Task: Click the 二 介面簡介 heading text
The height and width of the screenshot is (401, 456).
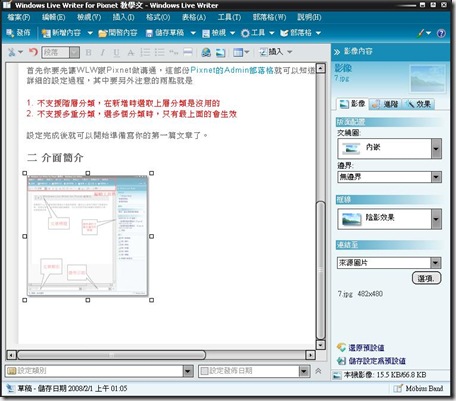Action: click(x=55, y=157)
